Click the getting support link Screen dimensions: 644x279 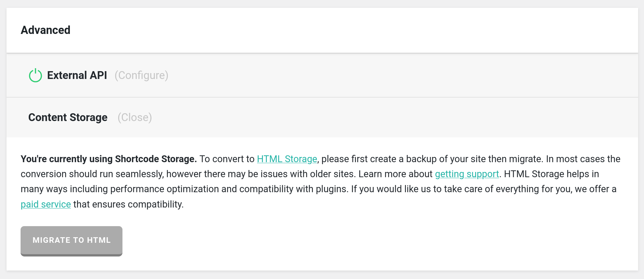click(x=467, y=174)
